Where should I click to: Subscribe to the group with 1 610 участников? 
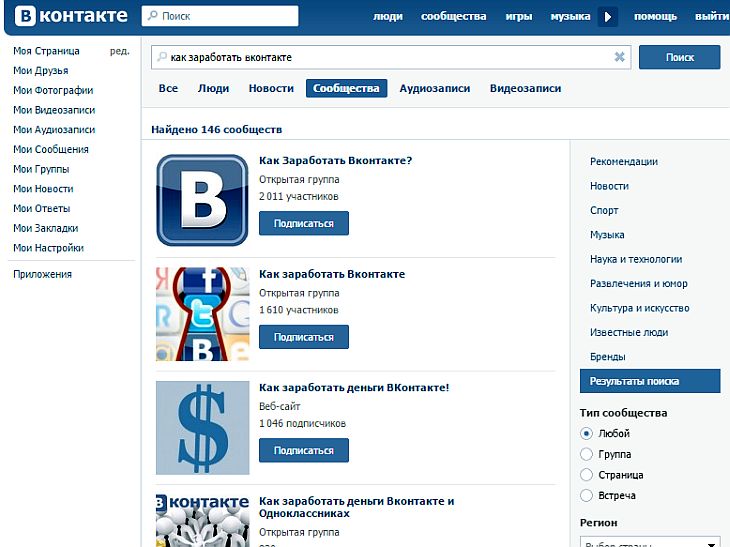304,337
